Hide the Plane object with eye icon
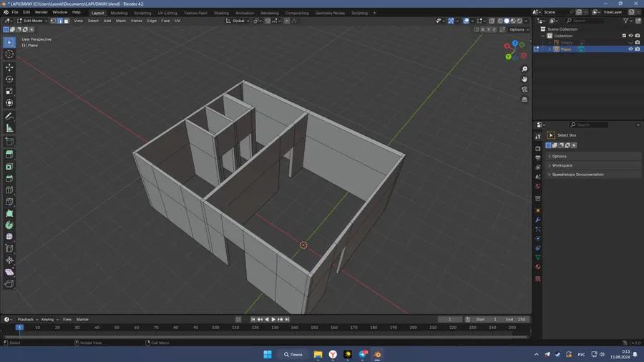 (x=631, y=49)
